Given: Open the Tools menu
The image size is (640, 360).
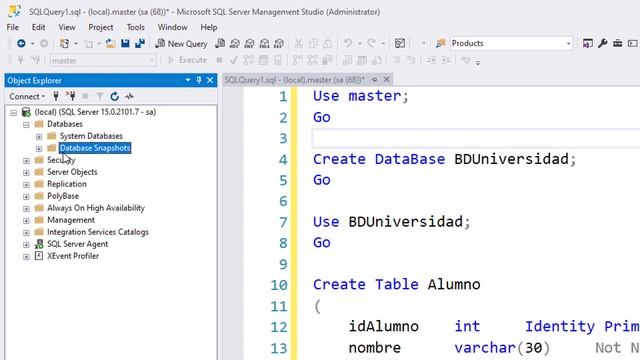Looking at the screenshot, I should 136,27.
